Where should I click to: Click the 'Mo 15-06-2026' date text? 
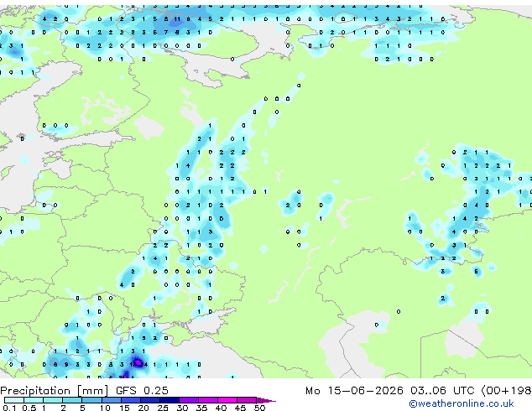click(x=354, y=391)
